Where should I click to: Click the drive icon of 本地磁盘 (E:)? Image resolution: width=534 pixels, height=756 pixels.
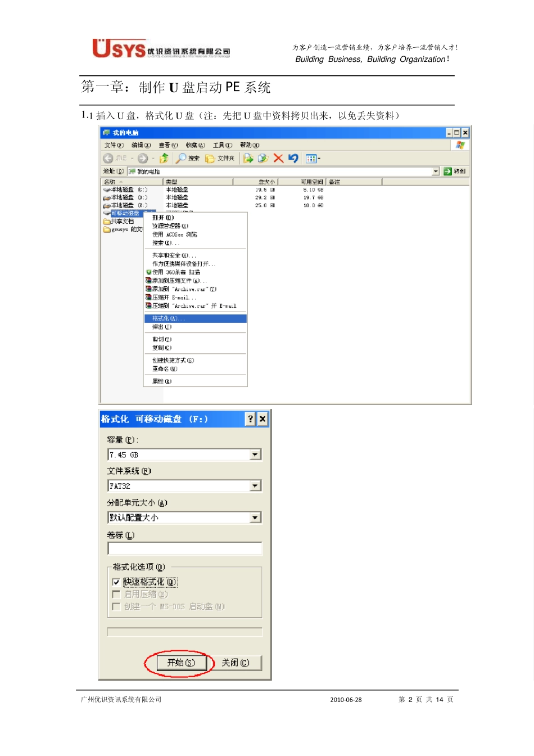click(x=107, y=206)
